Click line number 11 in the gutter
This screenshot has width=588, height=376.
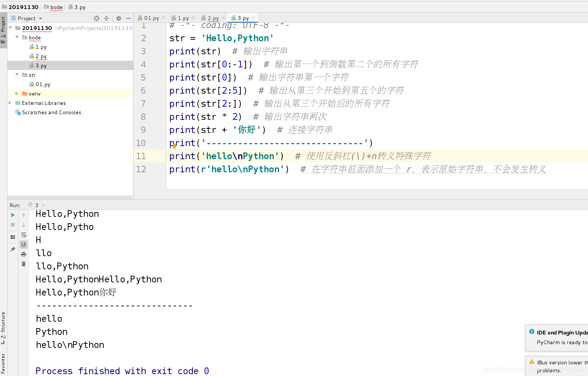141,156
